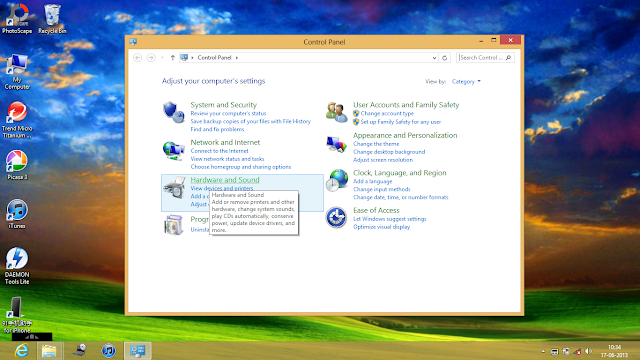
Task: Click Let Windows suggest settings
Action: pos(389,219)
